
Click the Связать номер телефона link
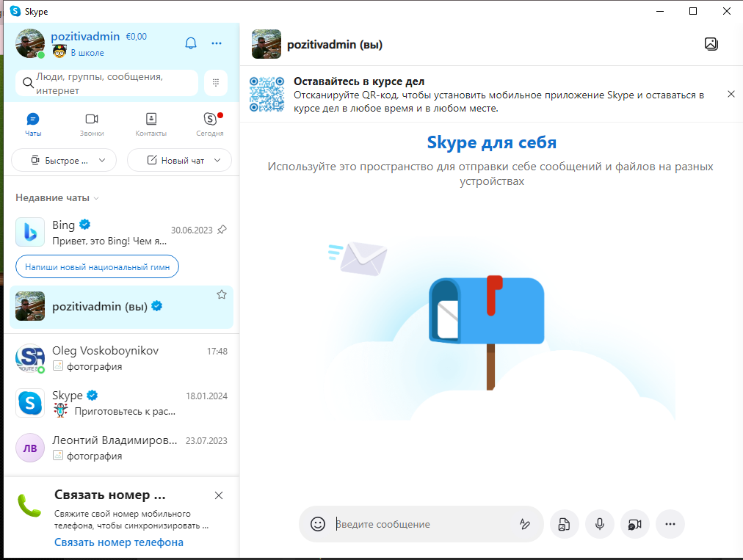pyautogui.click(x=118, y=542)
